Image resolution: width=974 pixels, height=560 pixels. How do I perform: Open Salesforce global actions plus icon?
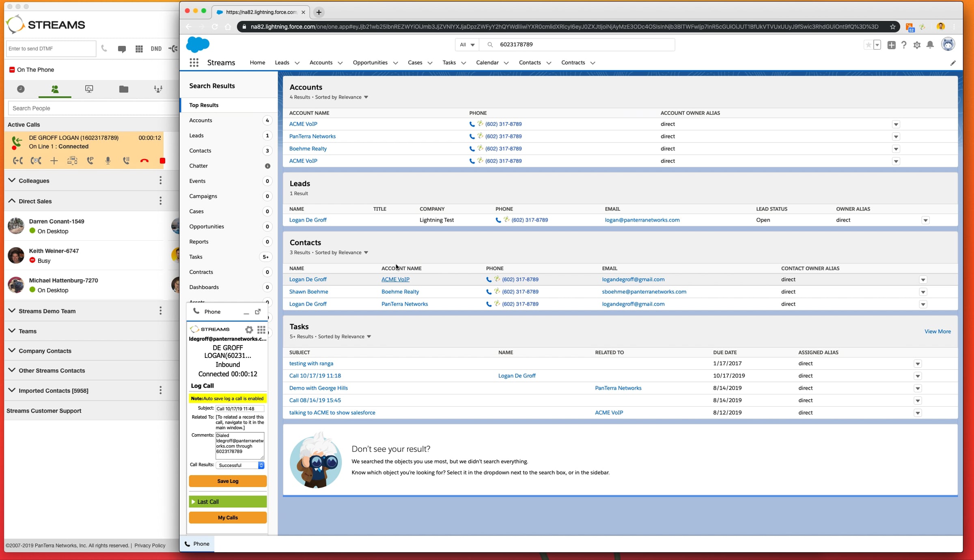[x=891, y=45]
